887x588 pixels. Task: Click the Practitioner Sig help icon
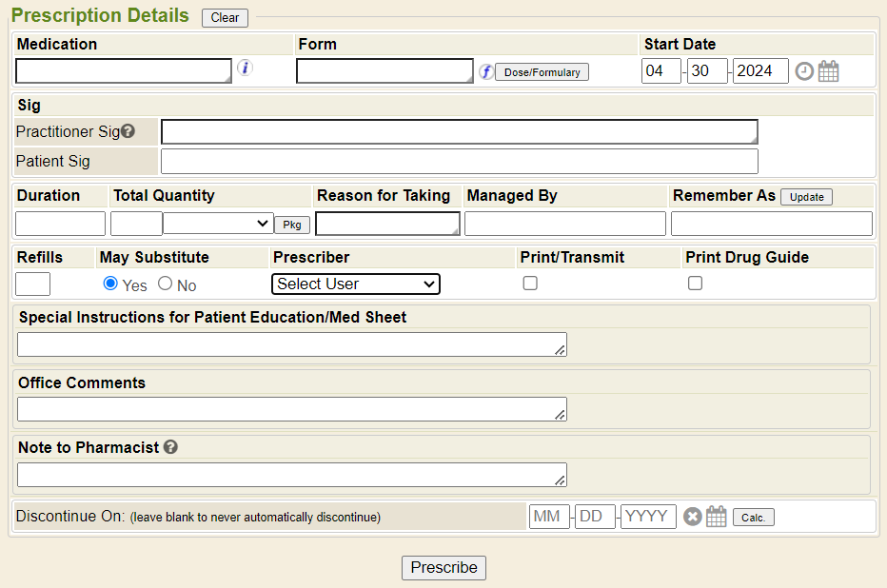(128, 131)
